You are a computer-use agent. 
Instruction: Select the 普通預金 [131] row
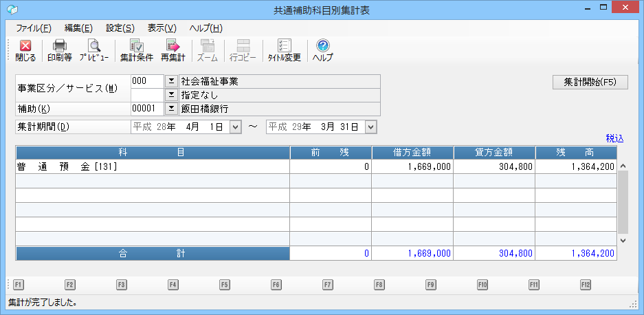[x=151, y=166]
